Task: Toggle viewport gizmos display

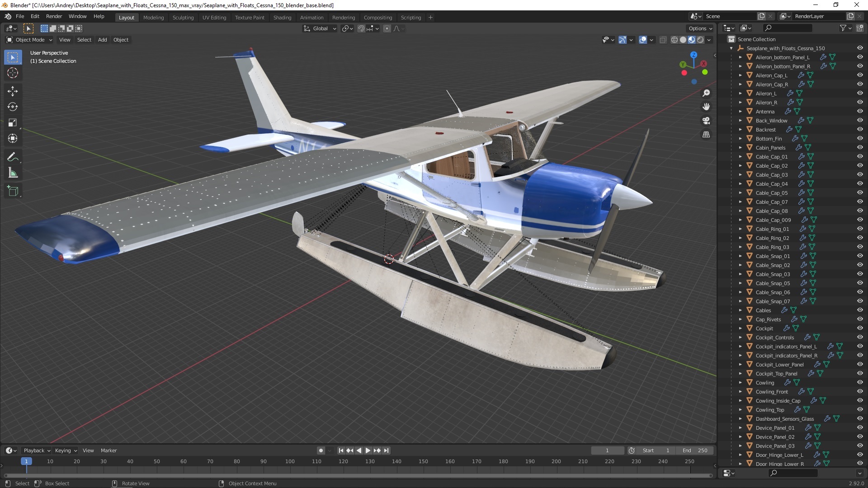Action: [x=623, y=40]
